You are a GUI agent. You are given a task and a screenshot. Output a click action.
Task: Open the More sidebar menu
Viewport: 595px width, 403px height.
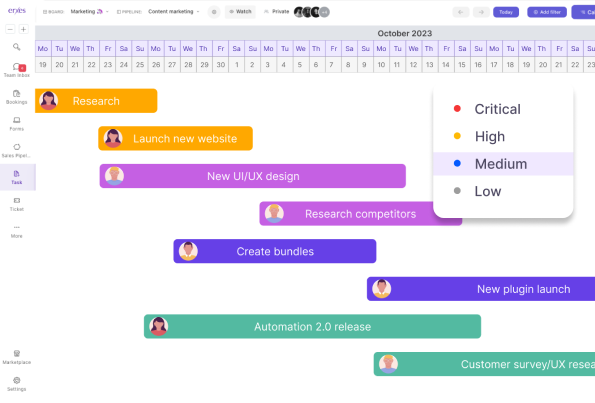pos(17,231)
